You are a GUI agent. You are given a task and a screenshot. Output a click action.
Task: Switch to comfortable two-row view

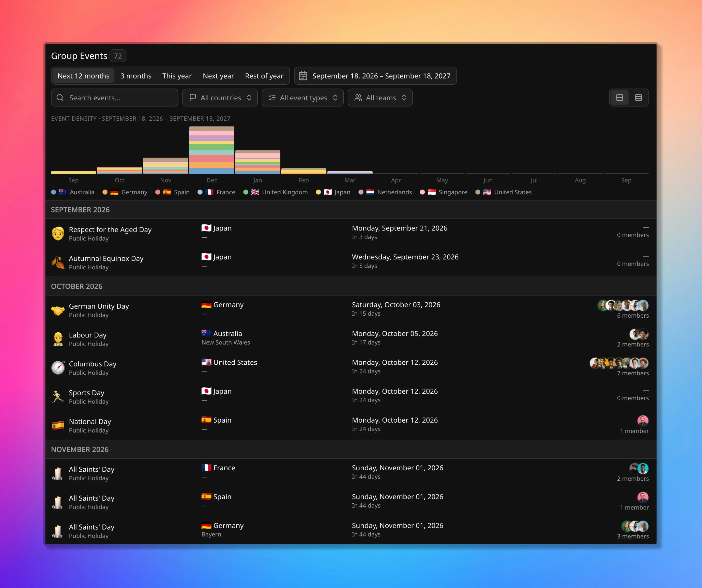[x=619, y=98]
